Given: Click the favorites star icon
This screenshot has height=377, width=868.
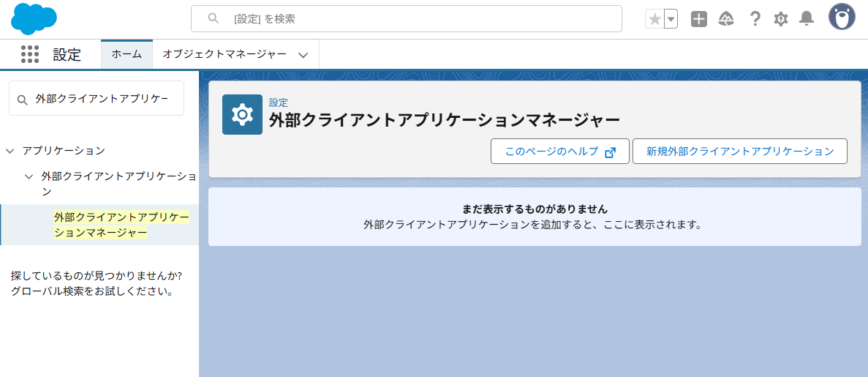Looking at the screenshot, I should coord(655,20).
